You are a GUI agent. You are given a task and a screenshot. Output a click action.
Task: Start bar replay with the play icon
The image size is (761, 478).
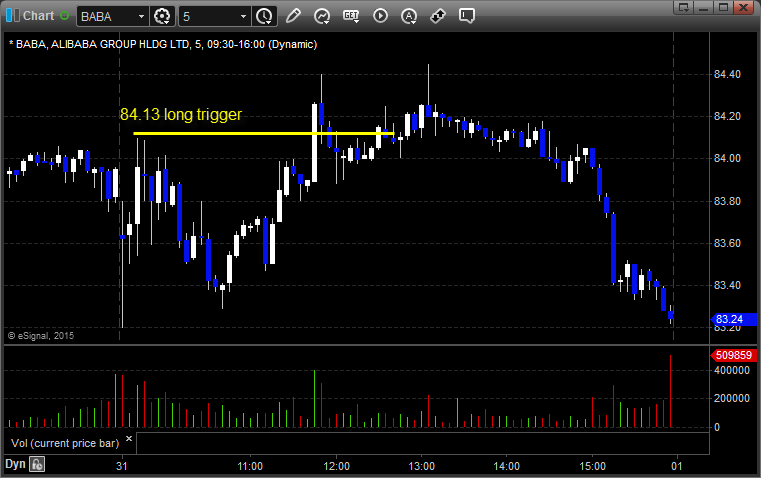pyautogui.click(x=380, y=16)
